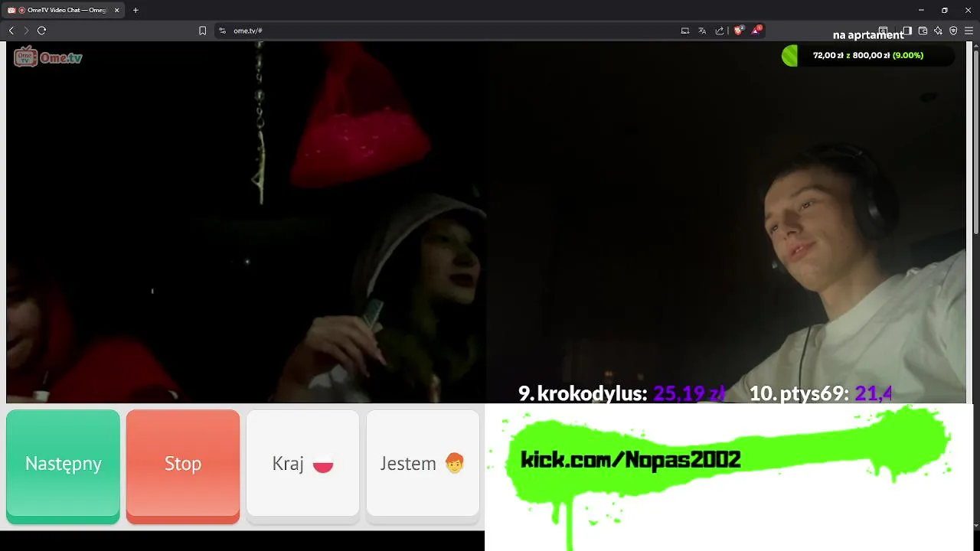980x551 pixels.
Task: Click the Ome.tv logo
Action: (47, 57)
